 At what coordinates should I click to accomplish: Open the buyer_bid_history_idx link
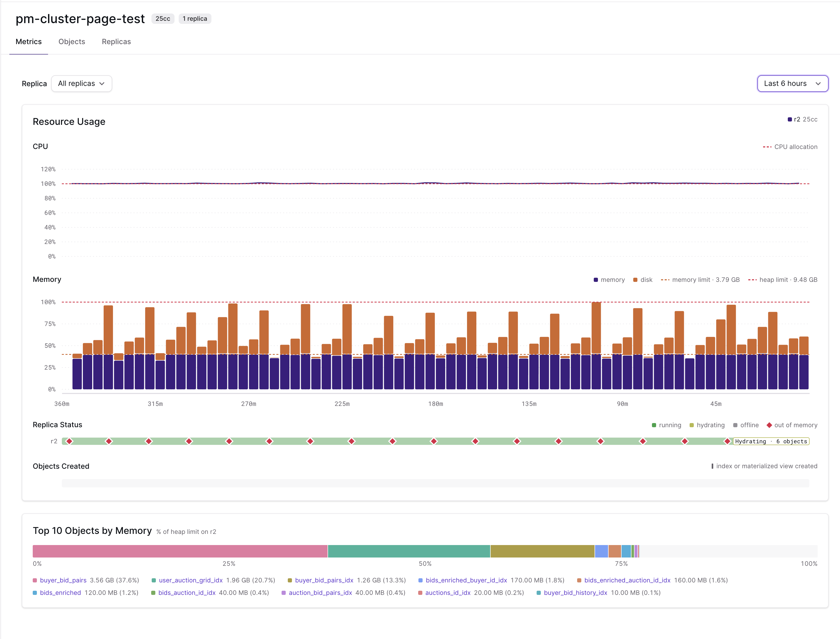click(576, 593)
